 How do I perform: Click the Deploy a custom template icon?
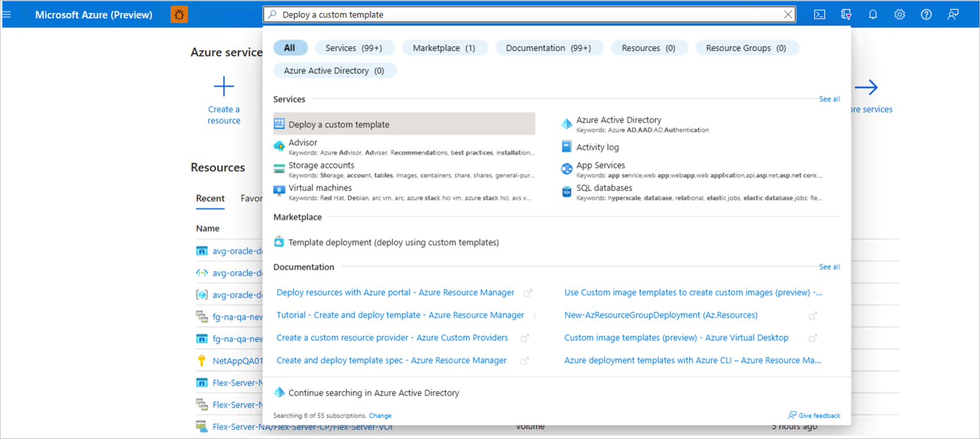point(279,124)
